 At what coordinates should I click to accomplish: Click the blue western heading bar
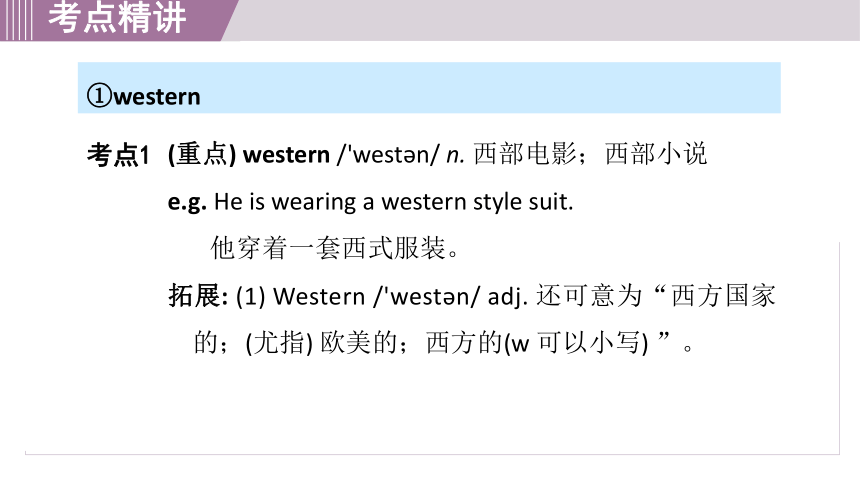[429, 88]
